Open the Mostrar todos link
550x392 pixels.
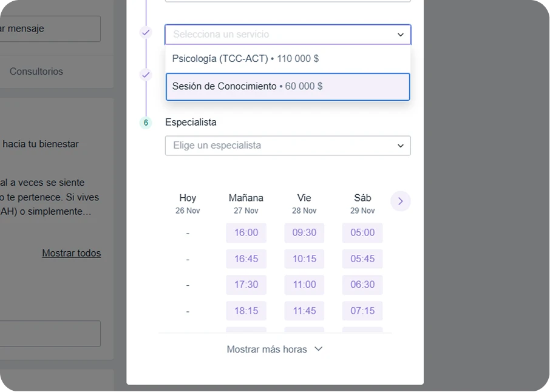click(x=71, y=253)
